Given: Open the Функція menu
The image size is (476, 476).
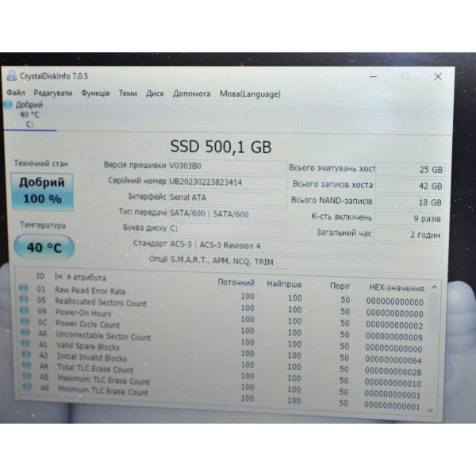Looking at the screenshot, I should tap(95, 93).
